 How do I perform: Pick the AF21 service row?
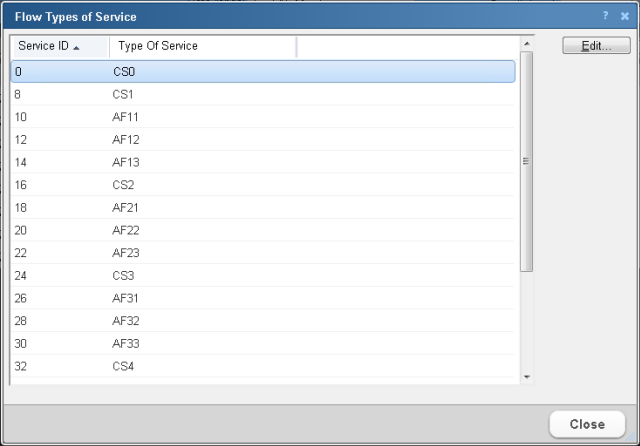pyautogui.click(x=262, y=208)
